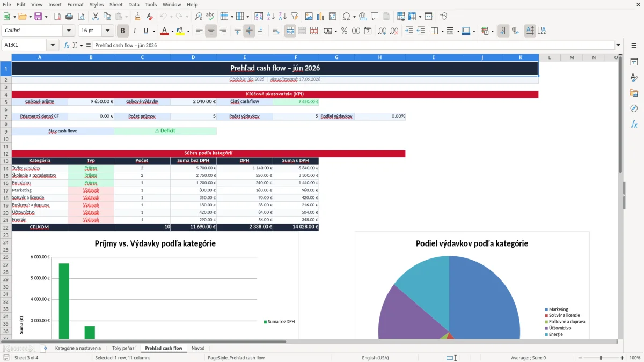Click the status bar zoom-out minus button
644x362 pixels.
tap(581, 358)
